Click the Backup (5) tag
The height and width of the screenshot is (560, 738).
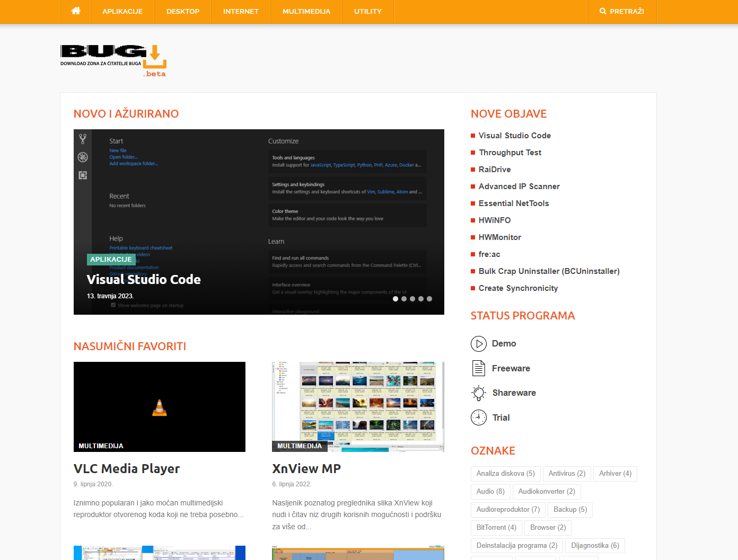coord(570,510)
